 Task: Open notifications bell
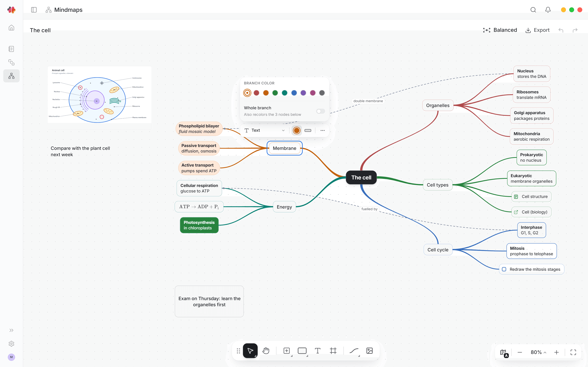pyautogui.click(x=548, y=10)
